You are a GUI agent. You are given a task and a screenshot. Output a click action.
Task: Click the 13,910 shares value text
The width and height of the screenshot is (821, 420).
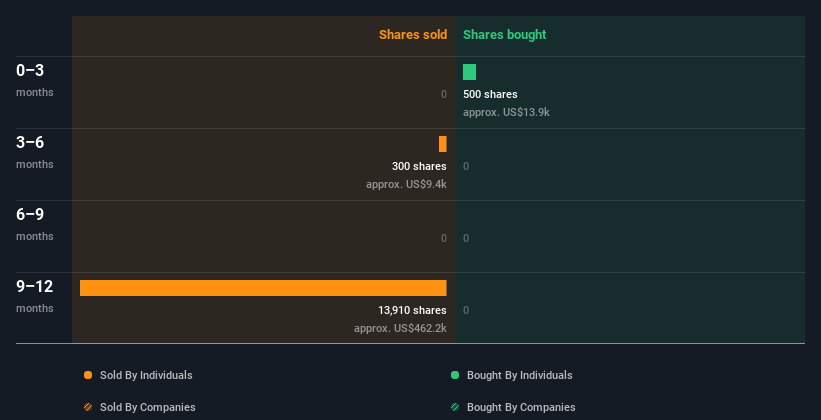[412, 310]
